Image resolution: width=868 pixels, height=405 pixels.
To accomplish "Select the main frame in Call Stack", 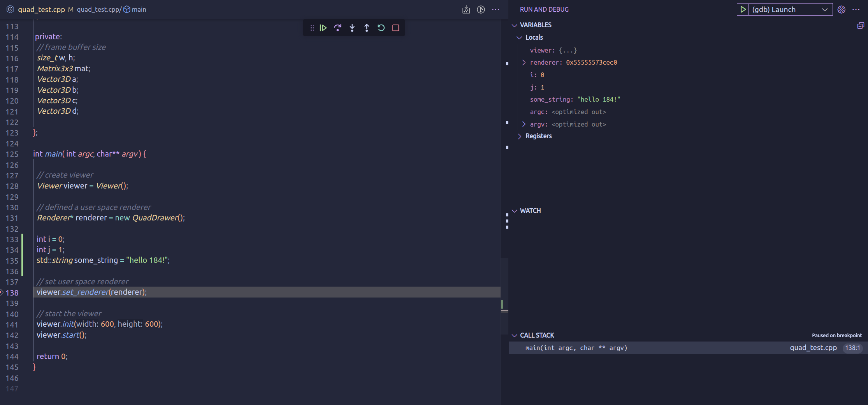I will pyautogui.click(x=576, y=348).
